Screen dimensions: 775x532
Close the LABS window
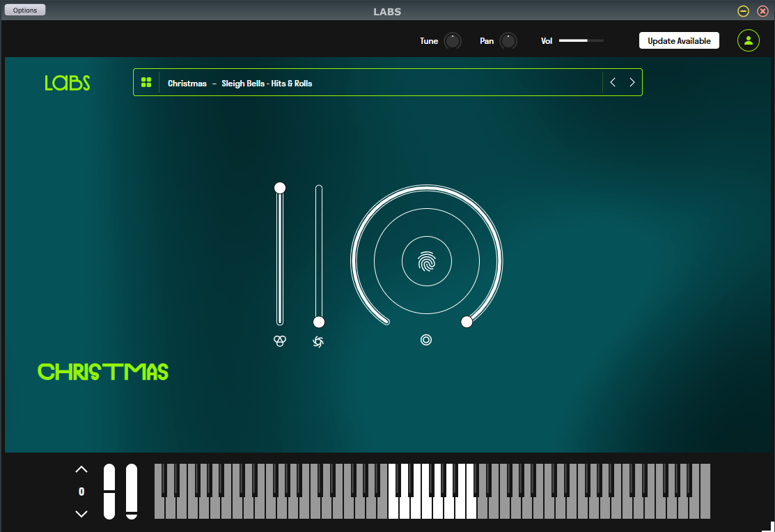tap(762, 11)
